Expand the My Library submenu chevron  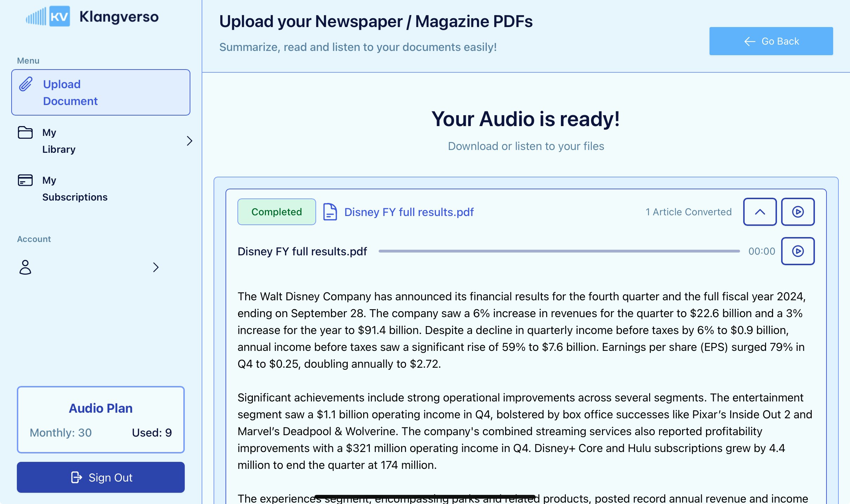(189, 141)
